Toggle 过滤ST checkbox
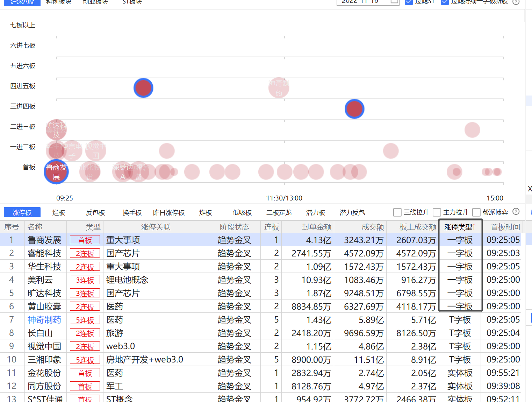532x402 pixels. pyautogui.click(x=409, y=2)
